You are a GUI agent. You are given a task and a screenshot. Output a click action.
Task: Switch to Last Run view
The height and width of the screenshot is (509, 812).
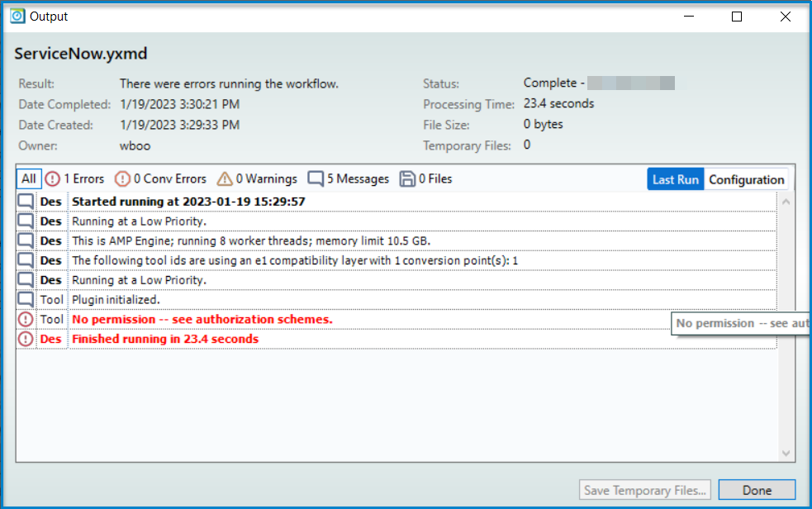point(675,179)
